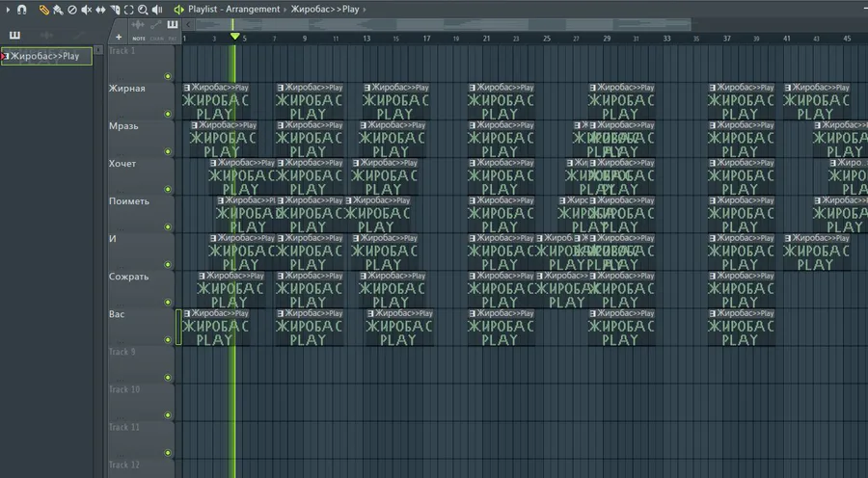
Task: Select the Draw pencil tool
Action: 43,10
